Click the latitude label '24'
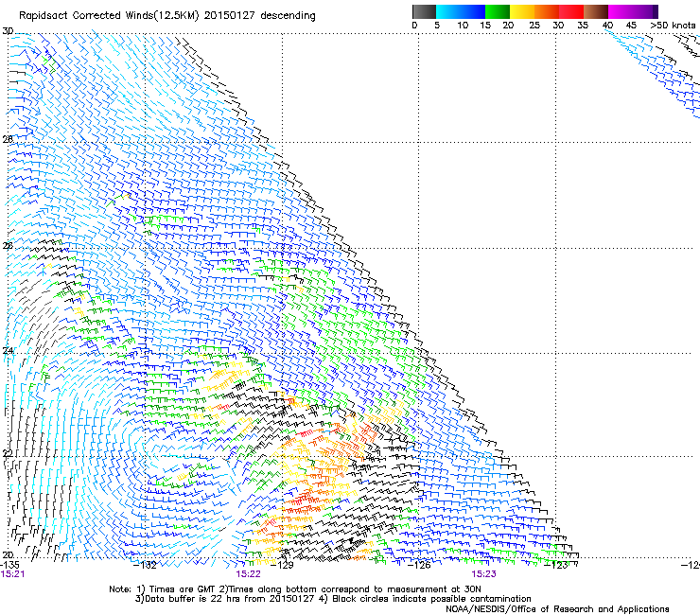The height and width of the screenshot is (615, 700). tap(8, 351)
